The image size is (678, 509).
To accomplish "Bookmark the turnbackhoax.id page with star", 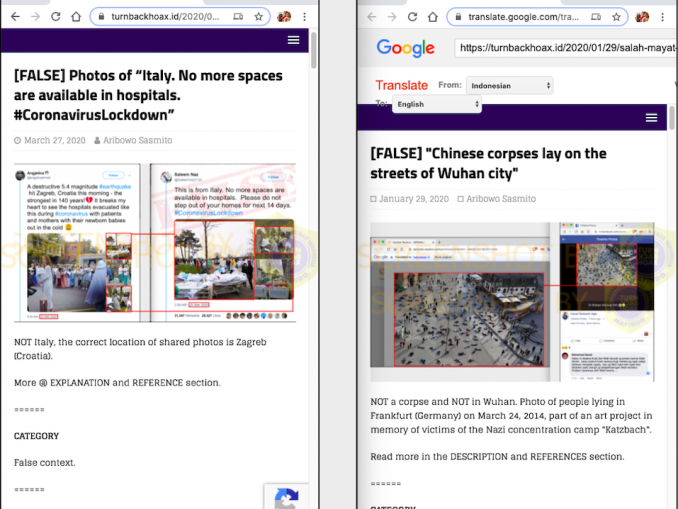I will (x=259, y=17).
